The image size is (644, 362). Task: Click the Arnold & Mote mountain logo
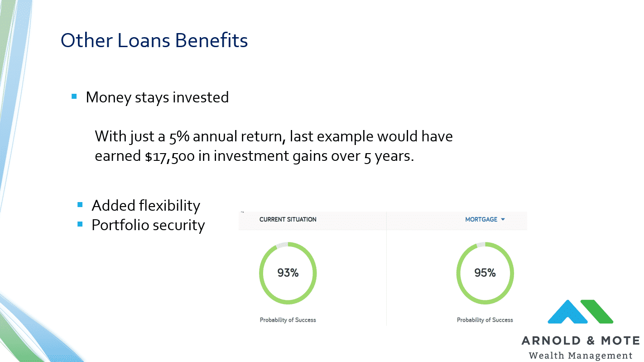(x=581, y=312)
